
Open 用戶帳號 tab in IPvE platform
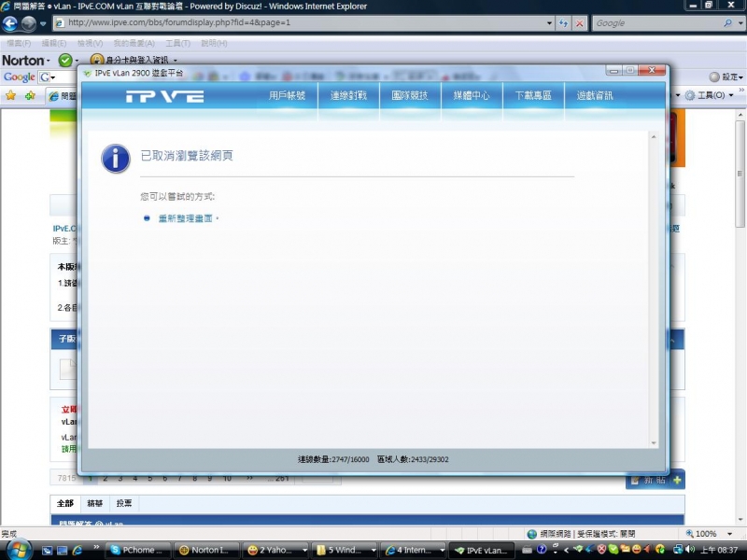(287, 95)
